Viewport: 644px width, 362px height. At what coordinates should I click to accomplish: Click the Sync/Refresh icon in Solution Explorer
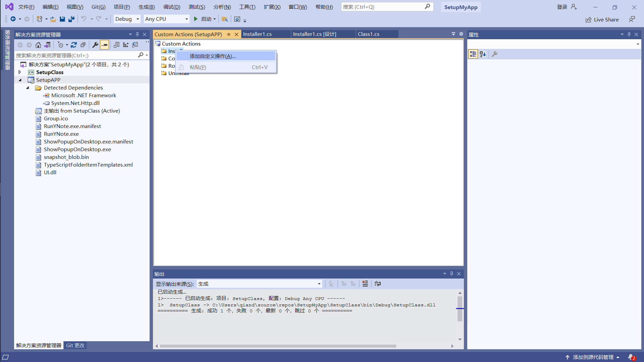[x=74, y=45]
